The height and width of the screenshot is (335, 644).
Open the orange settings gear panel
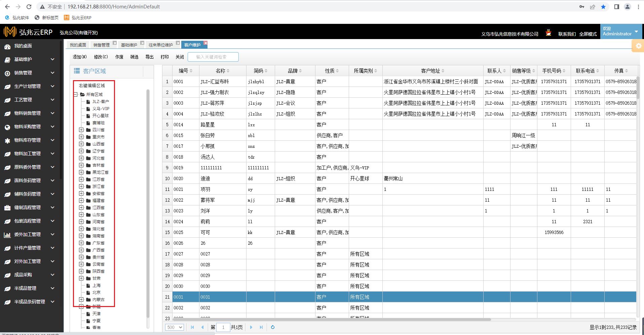pyautogui.click(x=638, y=46)
